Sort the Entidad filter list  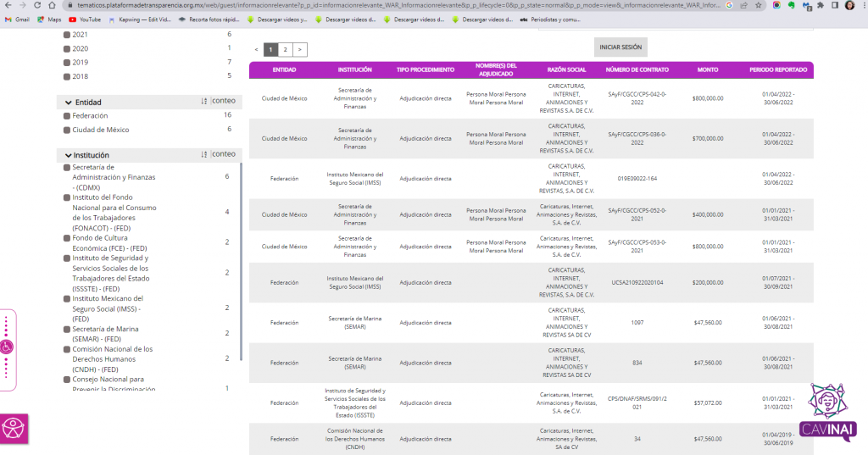pos(204,102)
